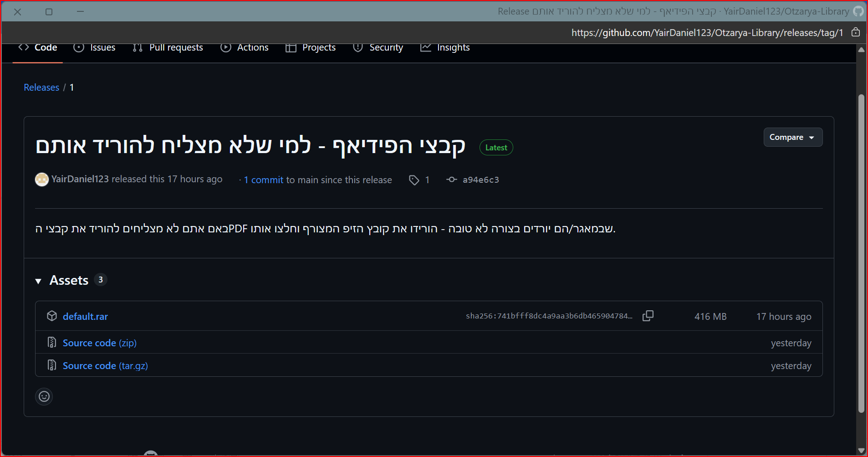The image size is (868, 457).
Task: Click 'released this 17 hours ago' text
Action: pyautogui.click(x=167, y=179)
